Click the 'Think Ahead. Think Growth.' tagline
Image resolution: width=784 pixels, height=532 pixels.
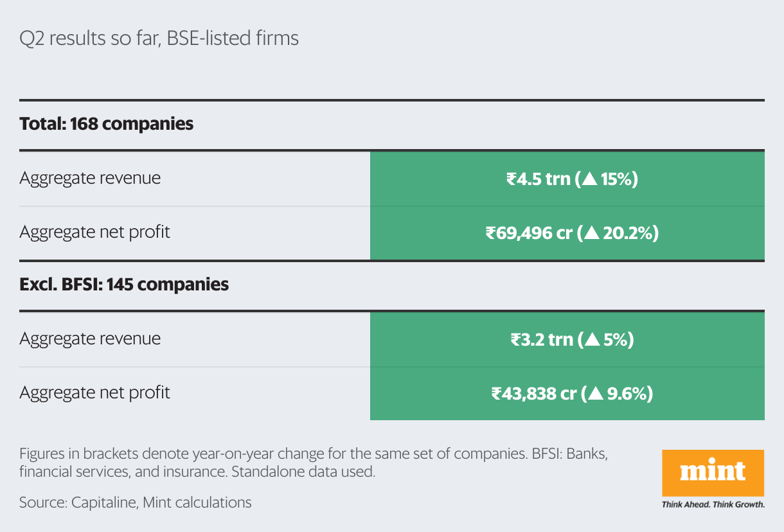(x=713, y=504)
